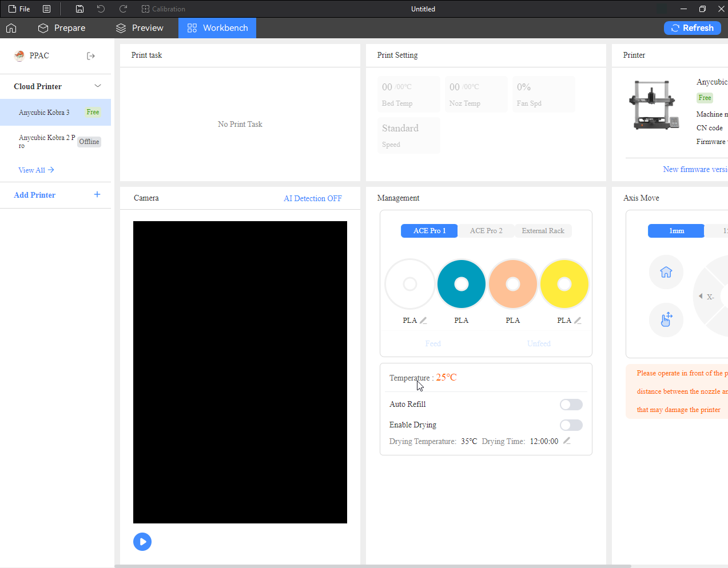Edit the yellow spool PLA with pencil icon

(578, 321)
